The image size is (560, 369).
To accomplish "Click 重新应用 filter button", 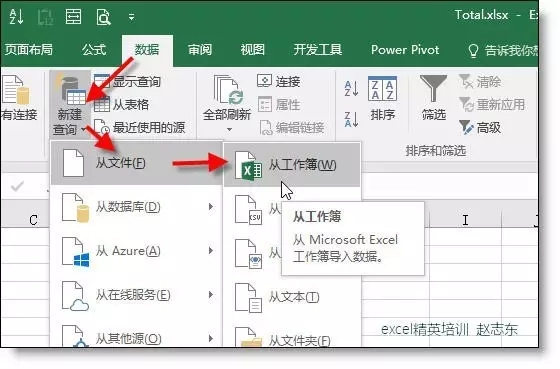I will 492,104.
